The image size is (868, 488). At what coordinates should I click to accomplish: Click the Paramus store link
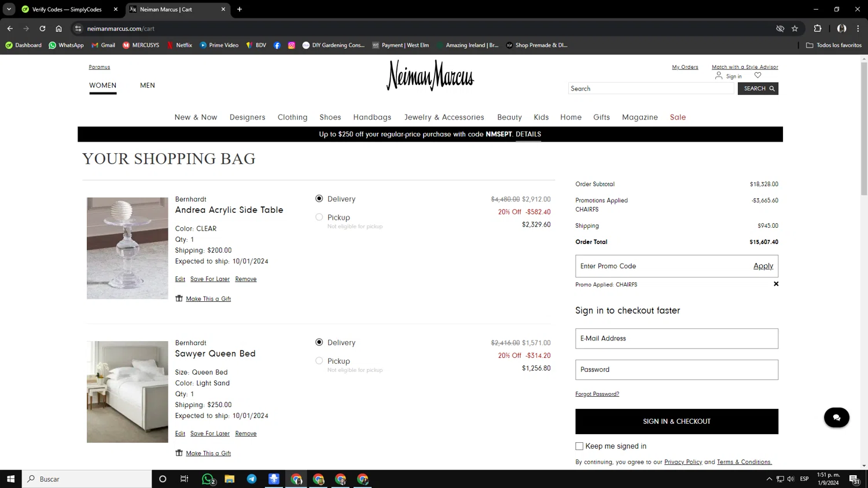(99, 67)
